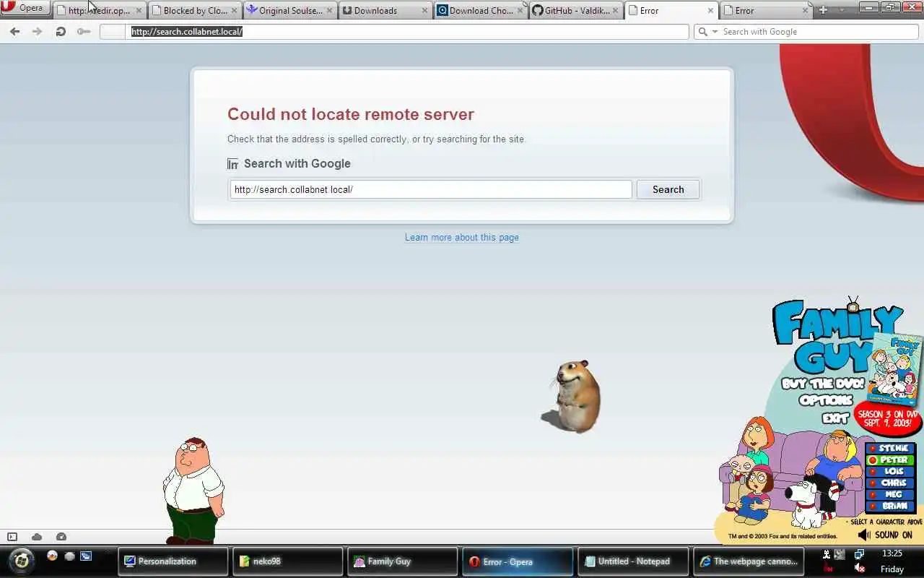Click the browser Back arrow
The width and height of the screenshot is (924, 578).
pyautogui.click(x=15, y=32)
